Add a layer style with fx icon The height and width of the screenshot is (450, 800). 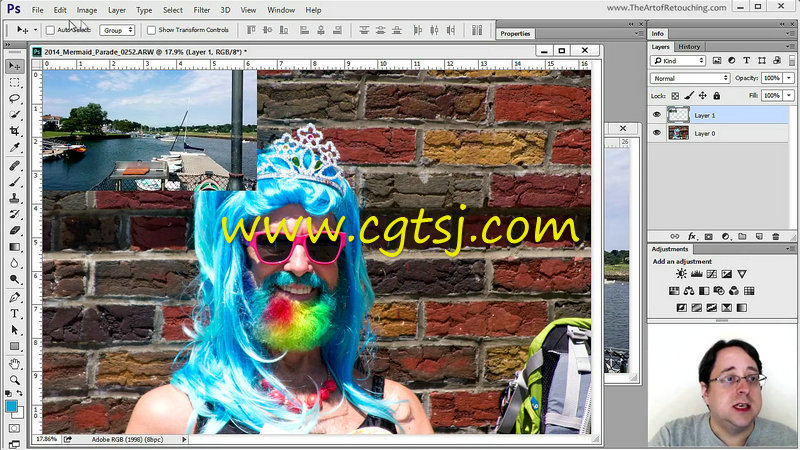coord(692,237)
